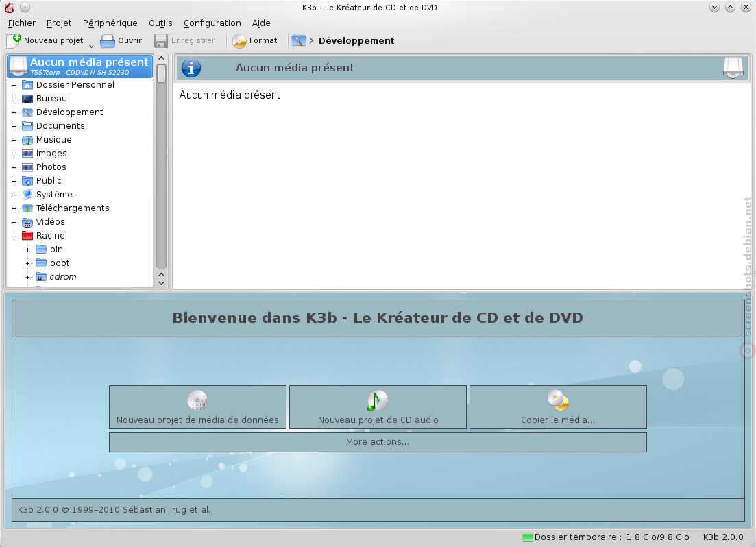Click the Téléchargements folder icon
This screenshot has height=547, width=756.
click(x=27, y=208)
